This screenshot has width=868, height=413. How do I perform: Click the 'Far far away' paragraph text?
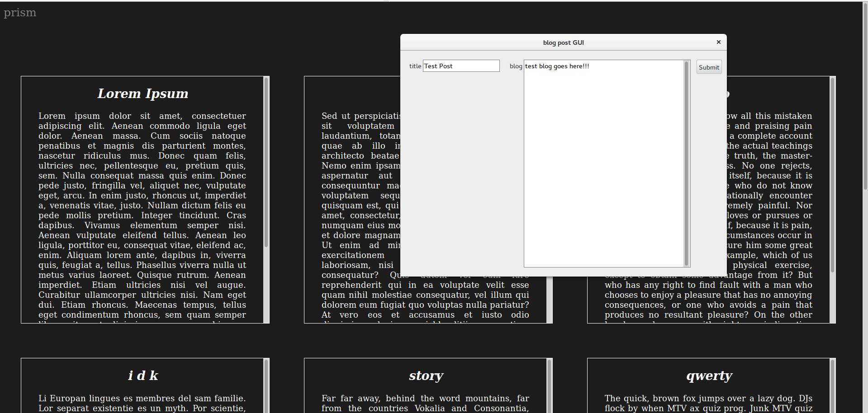pyautogui.click(x=425, y=403)
